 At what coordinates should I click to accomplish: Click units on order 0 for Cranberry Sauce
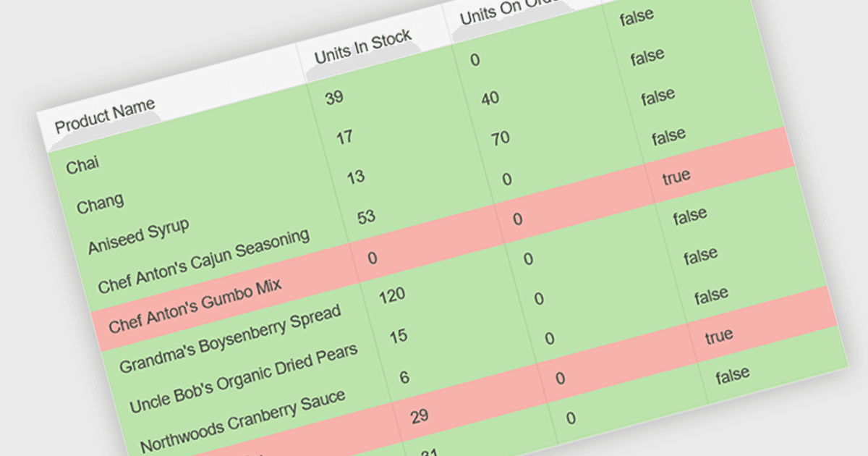[550, 338]
